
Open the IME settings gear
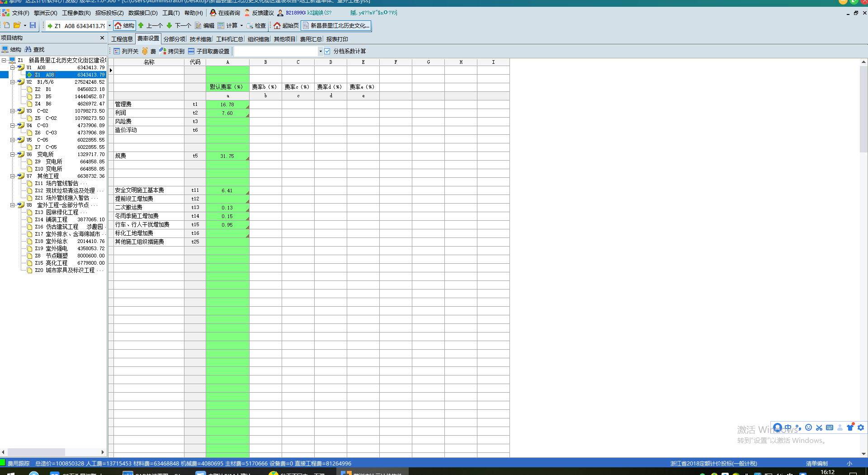click(861, 427)
